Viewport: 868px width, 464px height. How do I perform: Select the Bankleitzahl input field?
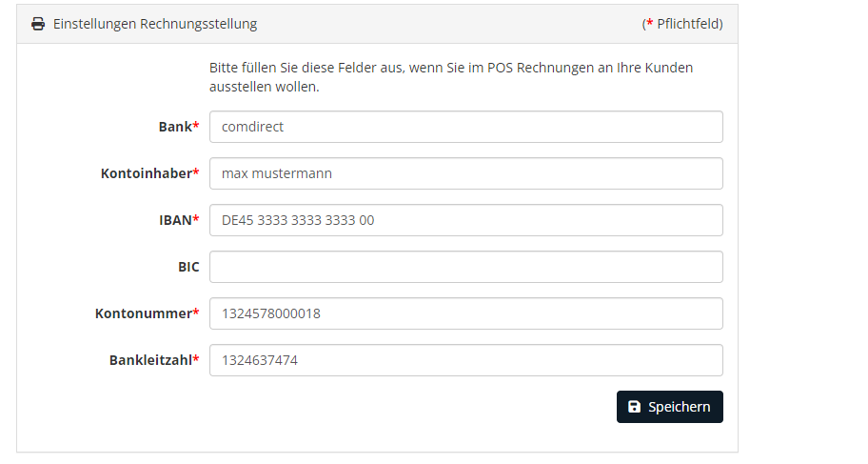[x=466, y=360]
